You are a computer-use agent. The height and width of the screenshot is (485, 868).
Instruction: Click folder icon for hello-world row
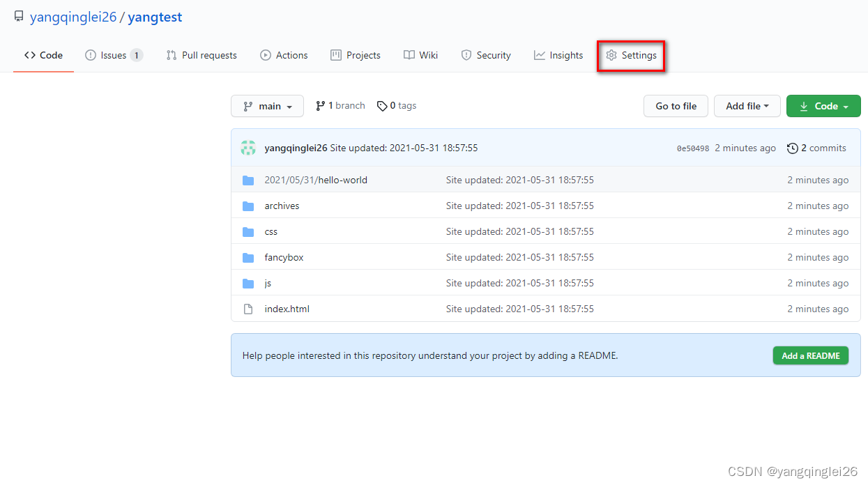248,180
